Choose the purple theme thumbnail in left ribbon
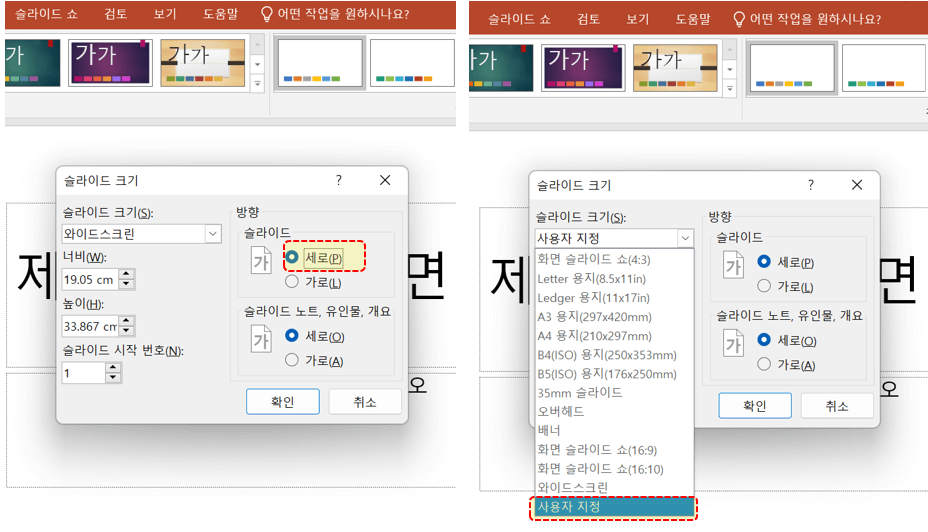 coord(110,62)
